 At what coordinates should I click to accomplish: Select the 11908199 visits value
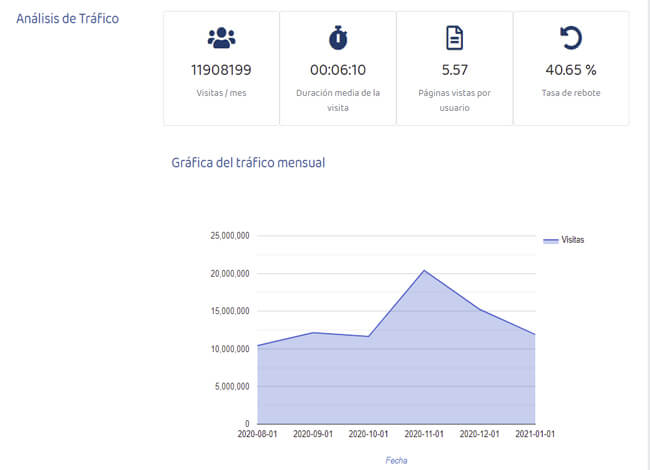coord(221,70)
